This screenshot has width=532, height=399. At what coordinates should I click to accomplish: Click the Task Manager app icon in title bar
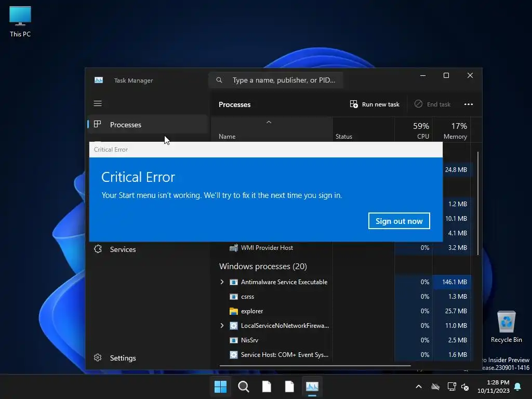pyautogui.click(x=99, y=80)
